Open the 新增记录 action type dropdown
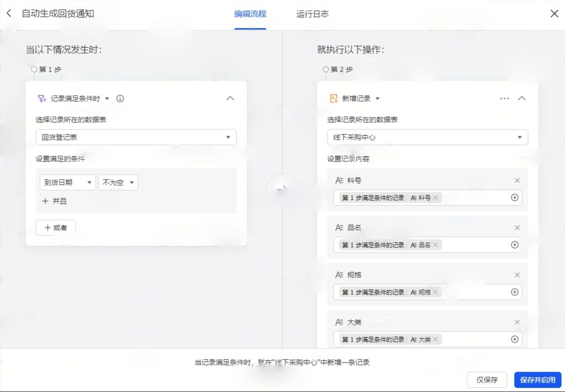This screenshot has height=392, width=565. click(x=377, y=98)
